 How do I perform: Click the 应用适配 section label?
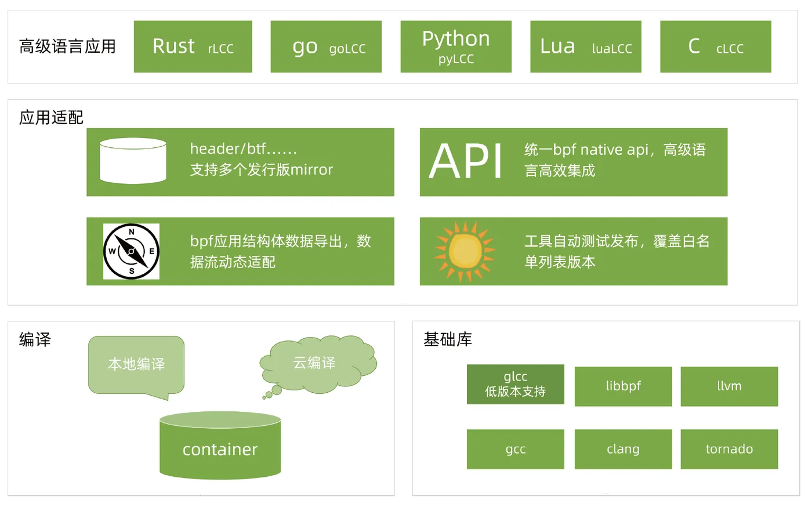click(51, 118)
